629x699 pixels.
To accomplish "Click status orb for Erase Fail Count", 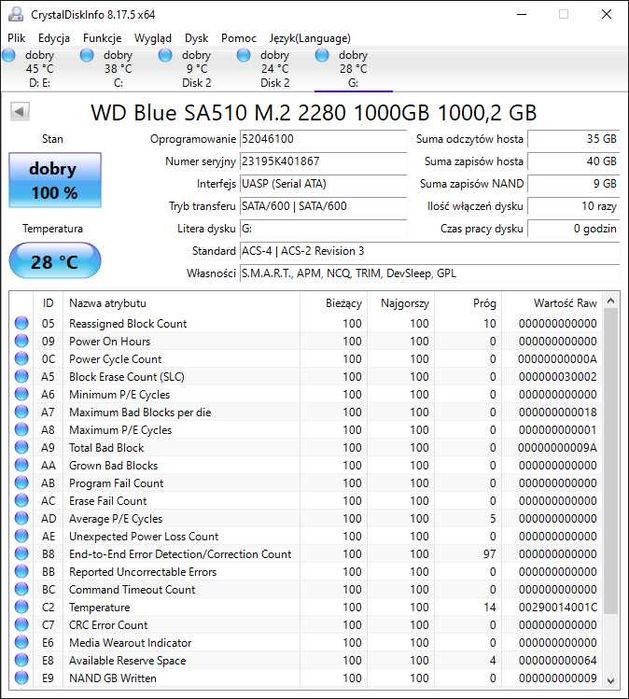I will [21, 501].
